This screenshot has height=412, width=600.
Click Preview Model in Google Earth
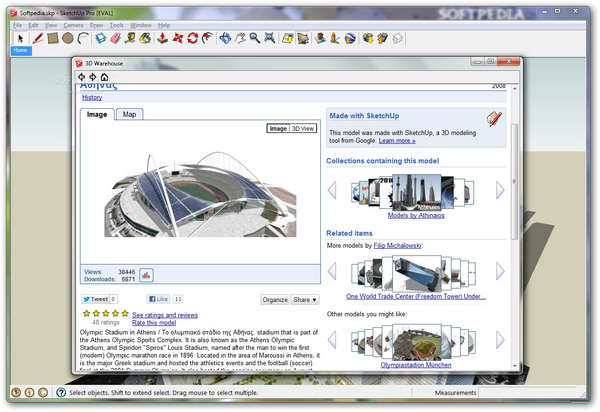click(x=350, y=38)
